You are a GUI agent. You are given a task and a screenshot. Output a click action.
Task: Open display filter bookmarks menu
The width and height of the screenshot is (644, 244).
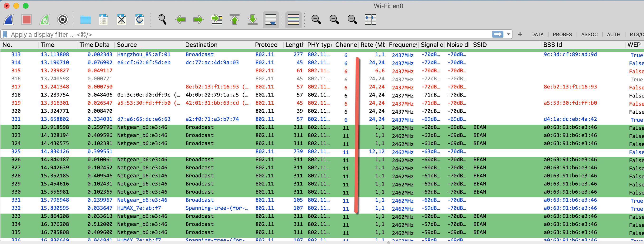click(5, 34)
